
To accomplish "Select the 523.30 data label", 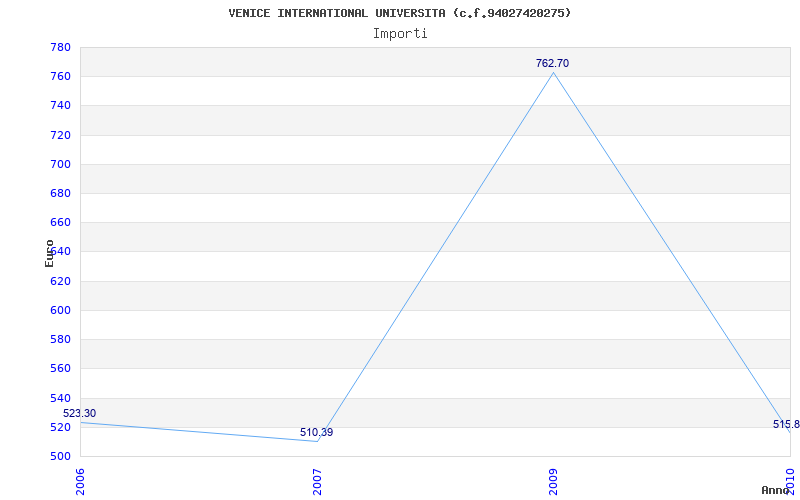I will (x=79, y=414).
